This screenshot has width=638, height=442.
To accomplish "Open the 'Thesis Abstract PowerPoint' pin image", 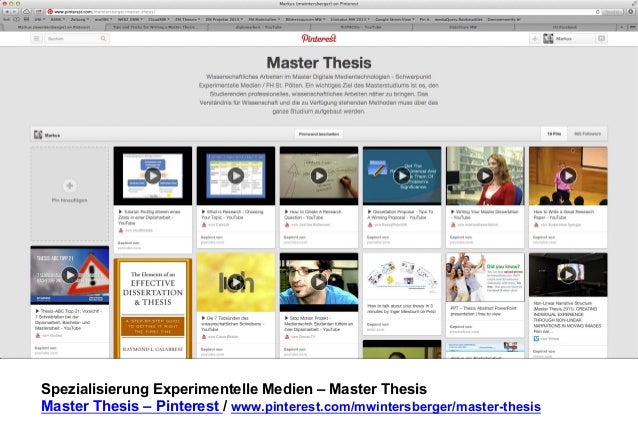I will 485,277.
